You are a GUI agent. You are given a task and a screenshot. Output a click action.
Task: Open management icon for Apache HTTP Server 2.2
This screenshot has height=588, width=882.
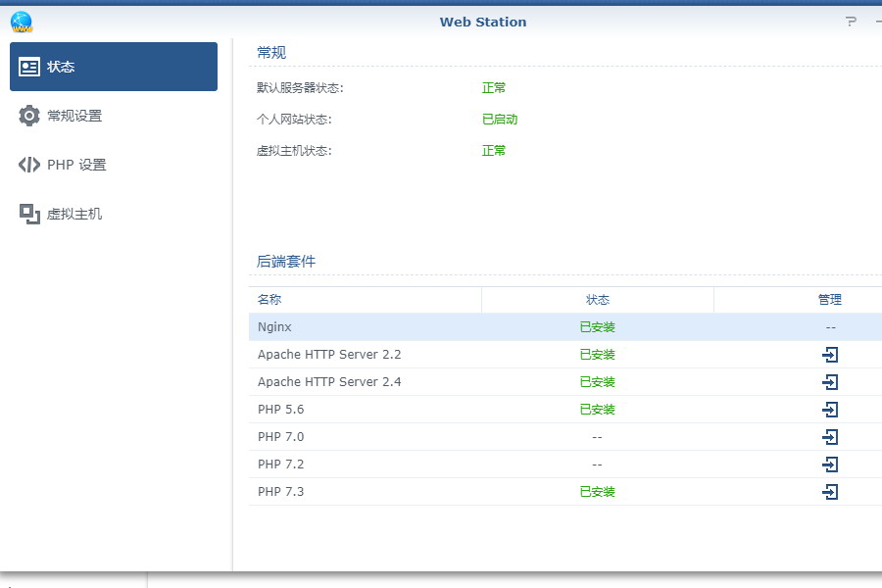[830, 355]
